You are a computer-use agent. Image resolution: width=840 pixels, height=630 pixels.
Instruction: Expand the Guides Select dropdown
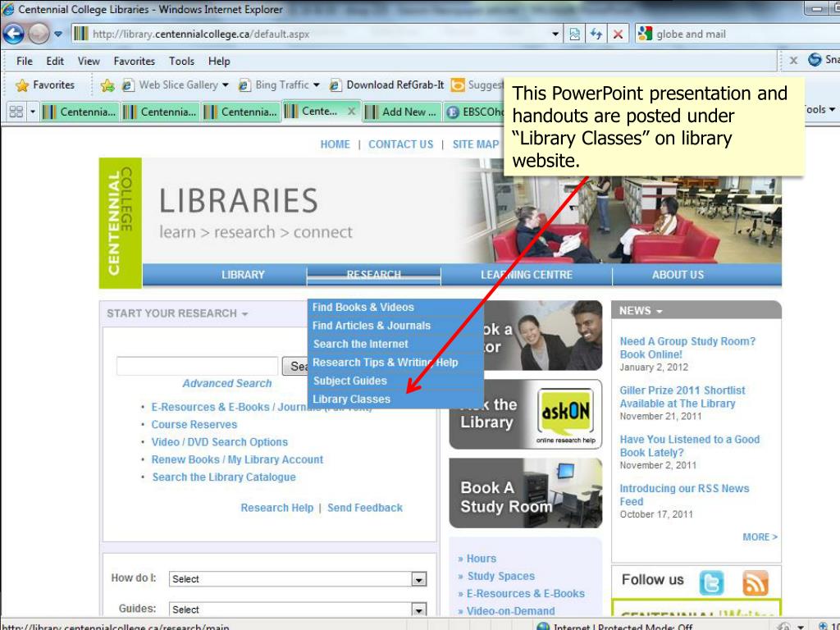(419, 609)
